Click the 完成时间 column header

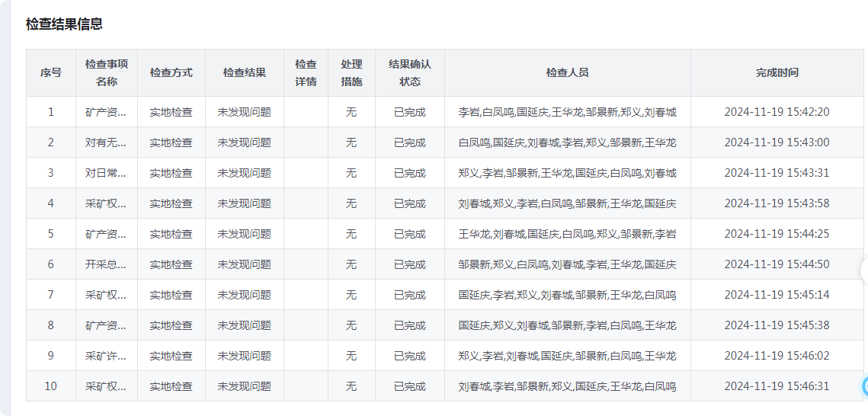[x=777, y=72]
